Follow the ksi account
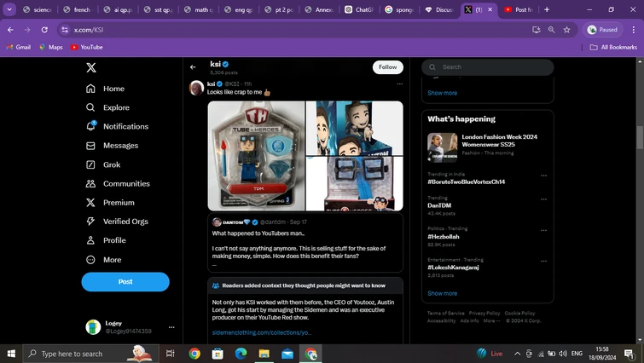The image size is (644, 363). tap(387, 67)
